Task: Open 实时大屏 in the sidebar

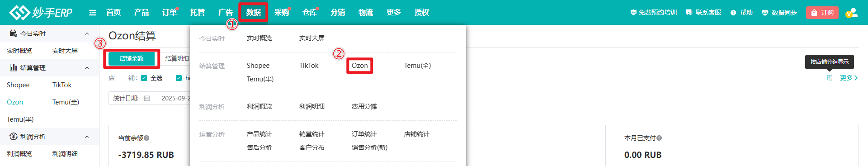Action: coord(65,51)
